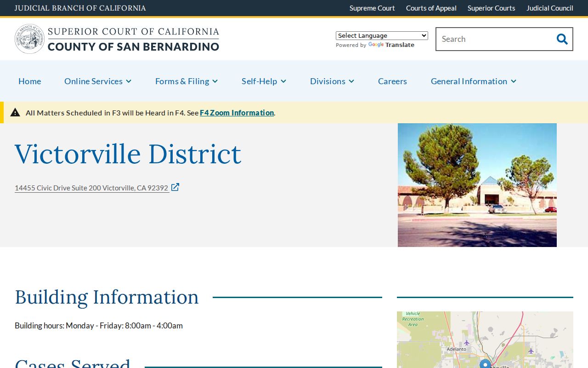
Task: Open the 14455 Civic Drive address link
Action: coord(91,188)
